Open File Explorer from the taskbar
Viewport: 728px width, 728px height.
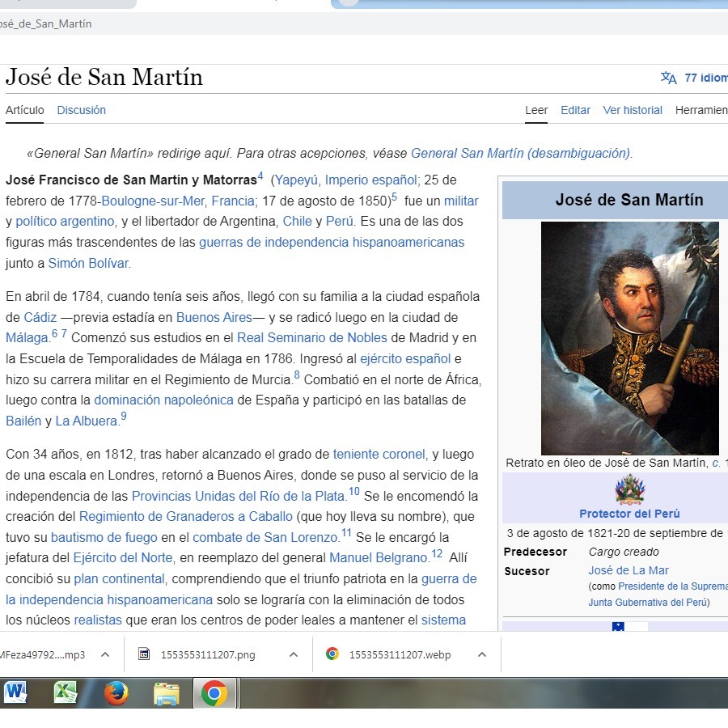point(166,694)
